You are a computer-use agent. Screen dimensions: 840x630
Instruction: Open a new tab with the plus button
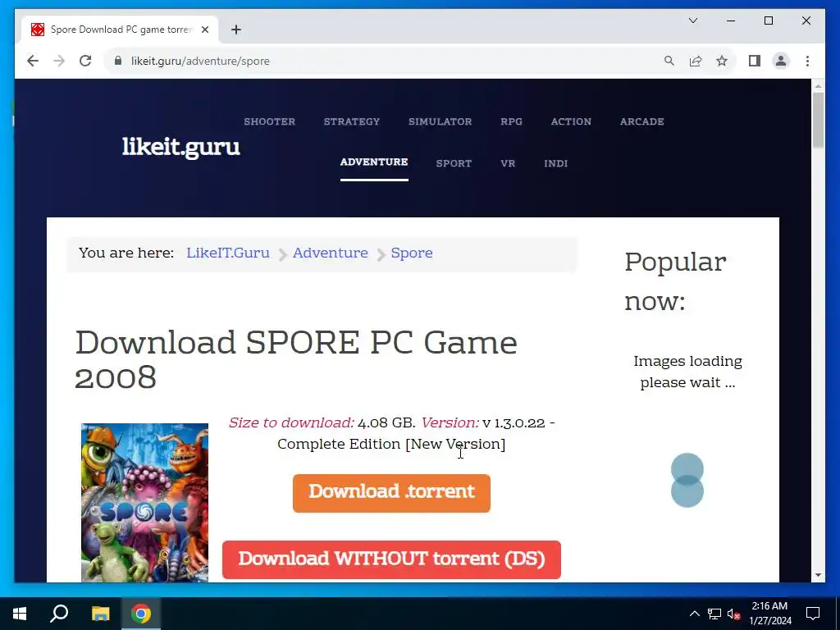[236, 30]
